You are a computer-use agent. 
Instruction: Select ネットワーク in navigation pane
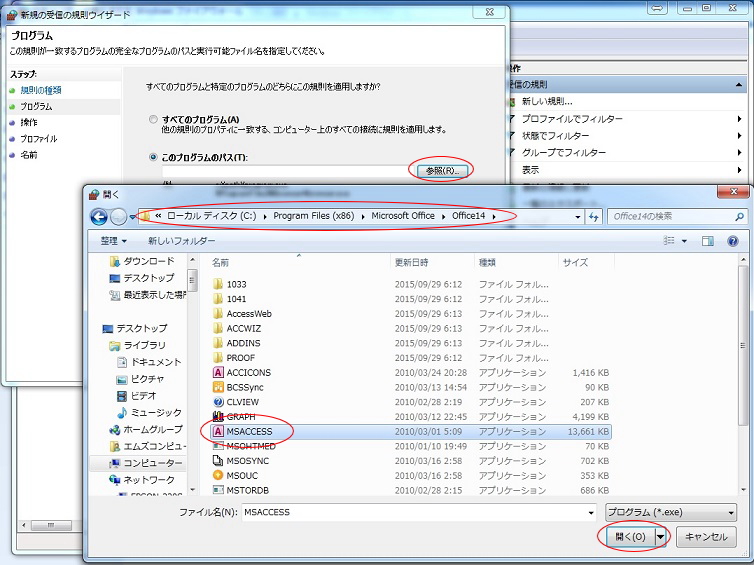click(x=149, y=480)
